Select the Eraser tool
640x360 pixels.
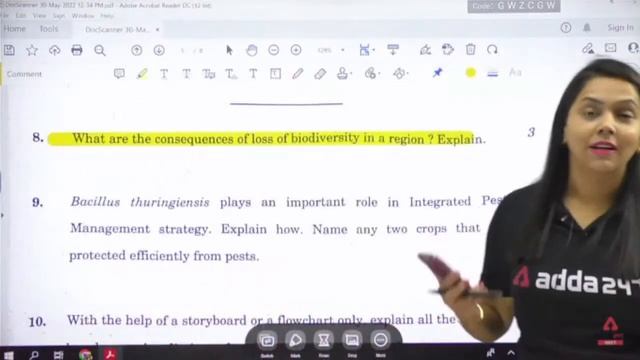[320, 73]
